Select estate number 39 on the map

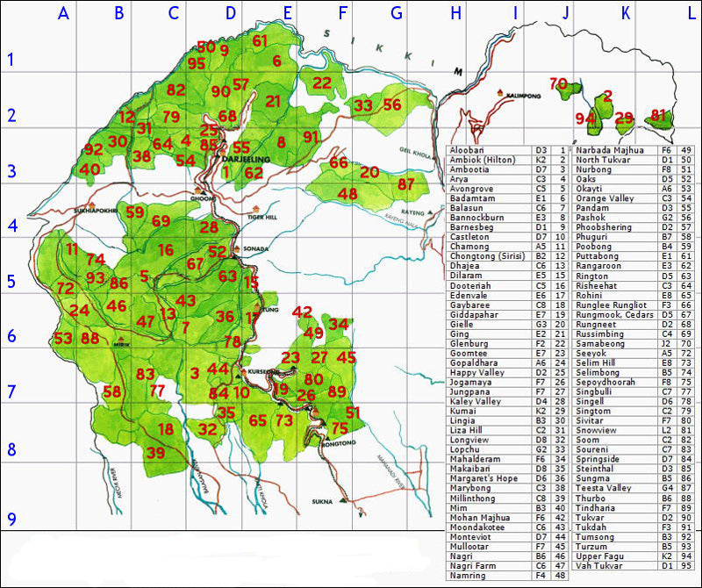(155, 453)
